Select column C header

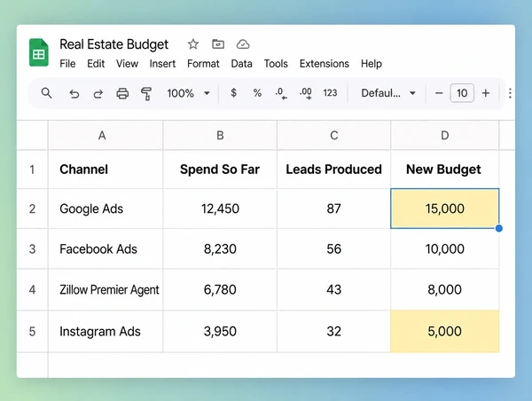click(x=334, y=135)
